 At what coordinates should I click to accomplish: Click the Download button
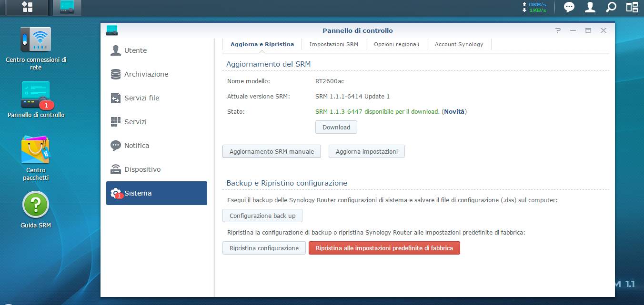coord(336,127)
